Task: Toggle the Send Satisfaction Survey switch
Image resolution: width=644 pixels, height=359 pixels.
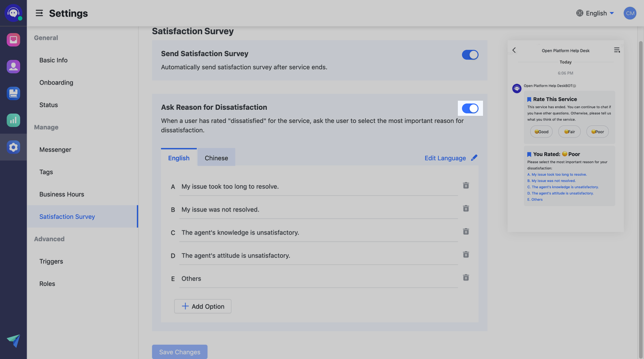Action: 470,55
